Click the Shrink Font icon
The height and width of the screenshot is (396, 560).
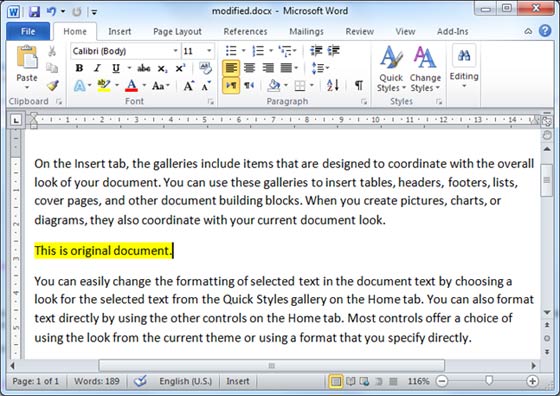[x=206, y=86]
